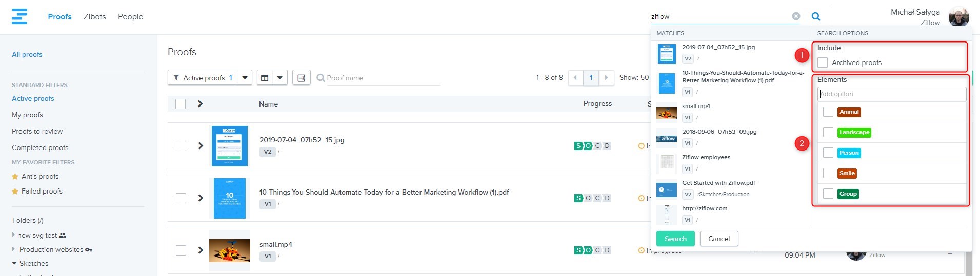The image size is (980, 276).
Task: Click the Proof name search field
Action: point(382,78)
